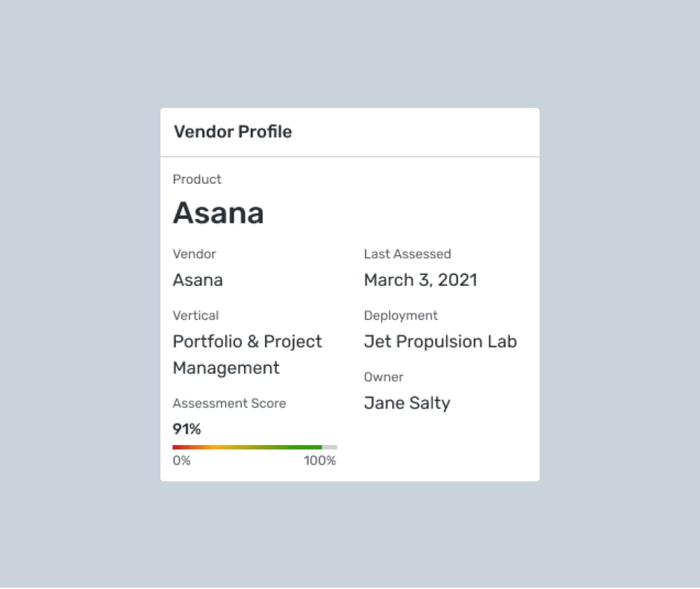
Task: Click the Deployment field label
Action: (401, 315)
